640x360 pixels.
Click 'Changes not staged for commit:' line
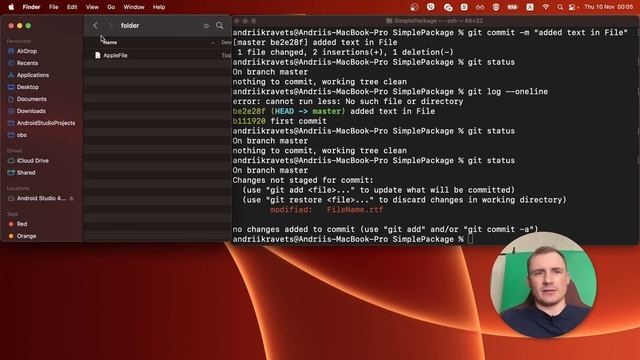(x=303, y=180)
